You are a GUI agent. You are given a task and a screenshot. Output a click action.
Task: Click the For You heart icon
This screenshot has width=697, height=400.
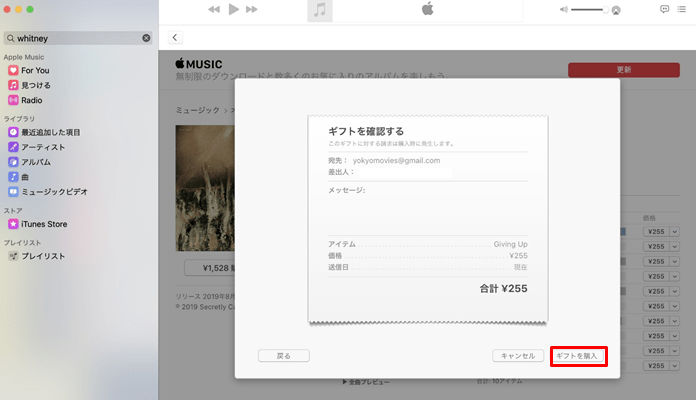point(13,70)
